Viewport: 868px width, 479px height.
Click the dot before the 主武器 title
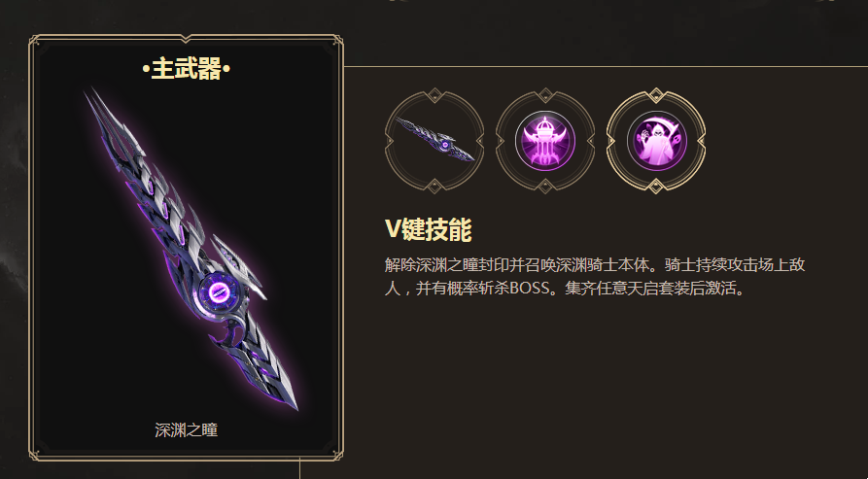pyautogui.click(x=146, y=70)
